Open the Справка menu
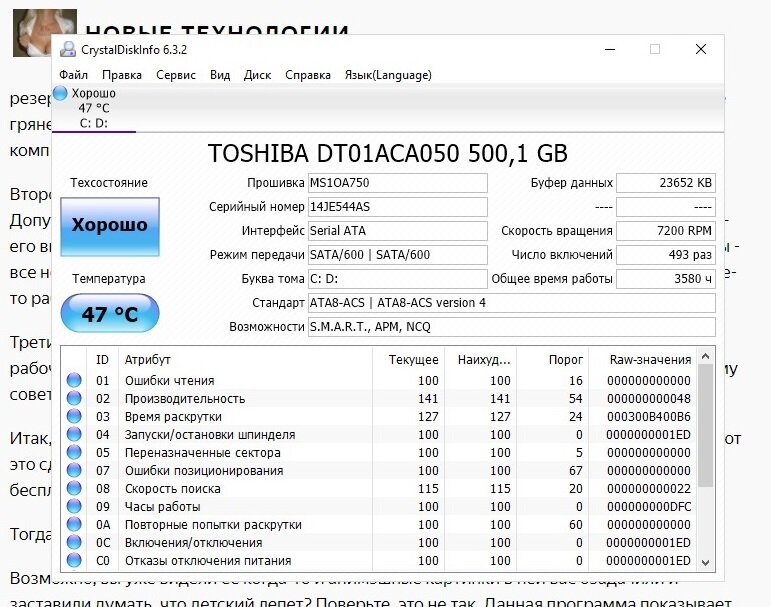The height and width of the screenshot is (607, 771). point(308,75)
